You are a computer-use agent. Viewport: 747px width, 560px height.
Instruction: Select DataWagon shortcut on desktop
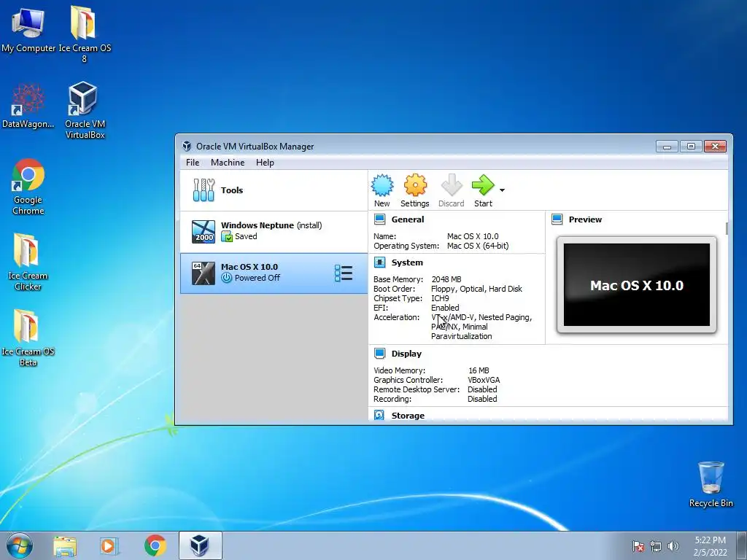pyautogui.click(x=28, y=106)
